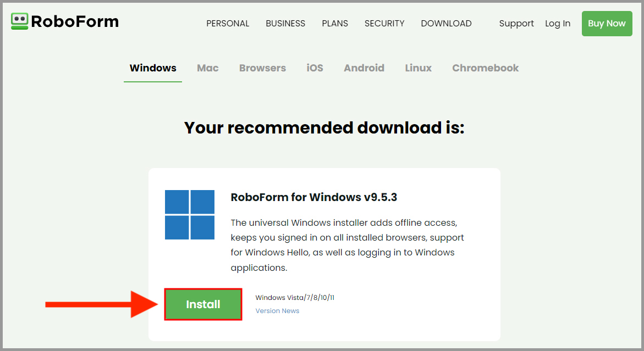Click the Log In link
This screenshot has height=351, width=644.
[558, 24]
